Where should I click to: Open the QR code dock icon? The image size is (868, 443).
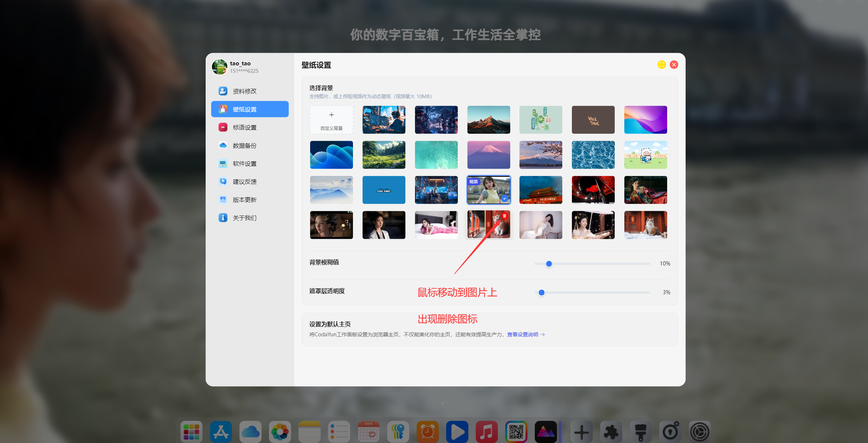(516, 432)
